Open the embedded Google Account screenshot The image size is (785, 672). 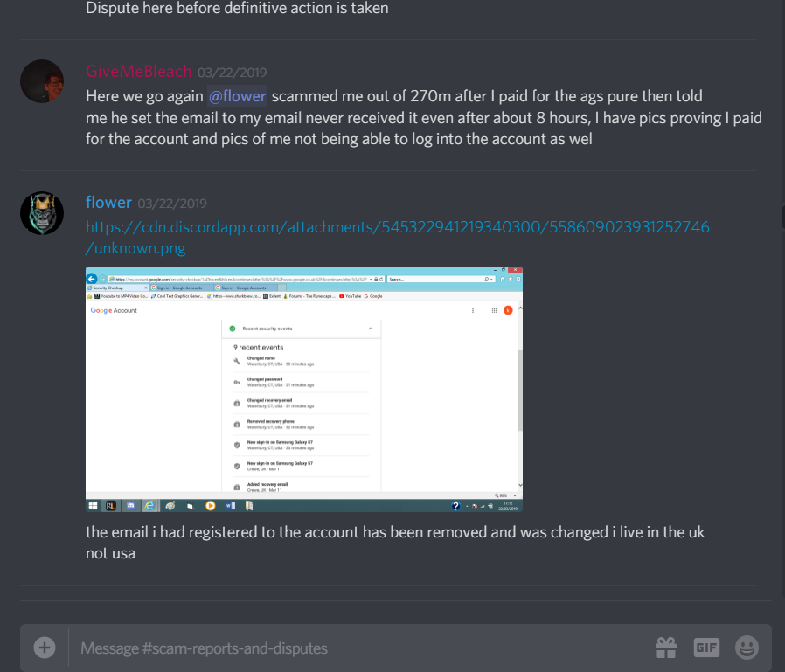coord(304,389)
